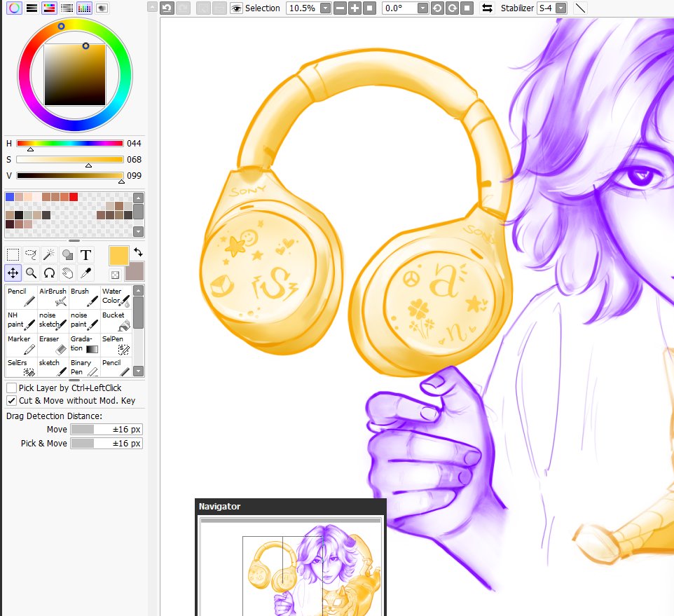
Task: Choose the SelPen tool
Action: pyautogui.click(x=116, y=345)
